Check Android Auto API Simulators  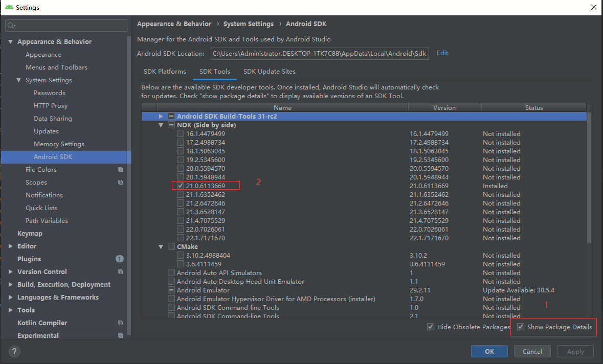click(x=171, y=272)
